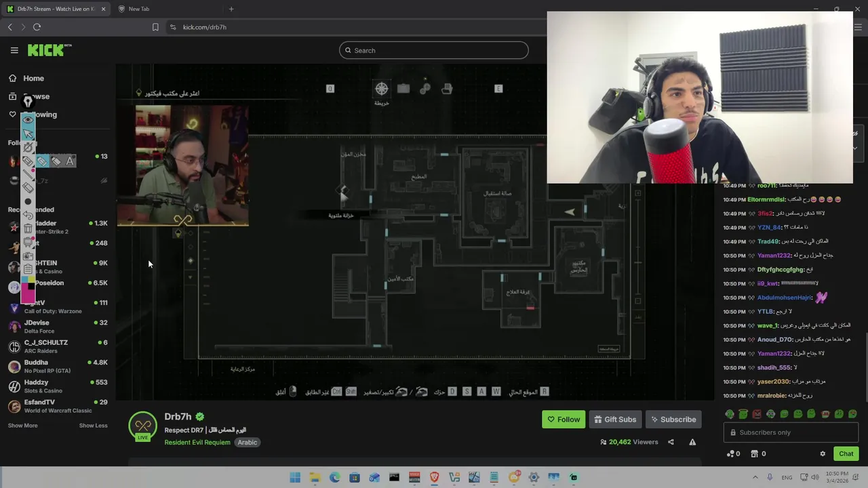Pick the small cyan color swatch
Screen dimensions: 868x488
24,279
